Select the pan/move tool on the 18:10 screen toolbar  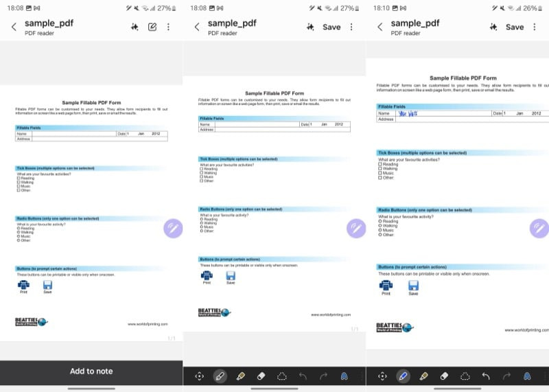pyautogui.click(x=383, y=376)
